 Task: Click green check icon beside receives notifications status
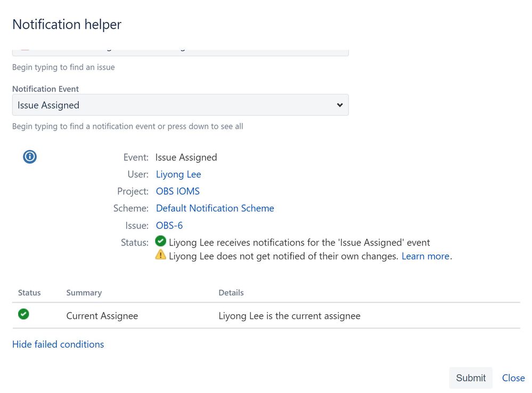pyautogui.click(x=160, y=241)
